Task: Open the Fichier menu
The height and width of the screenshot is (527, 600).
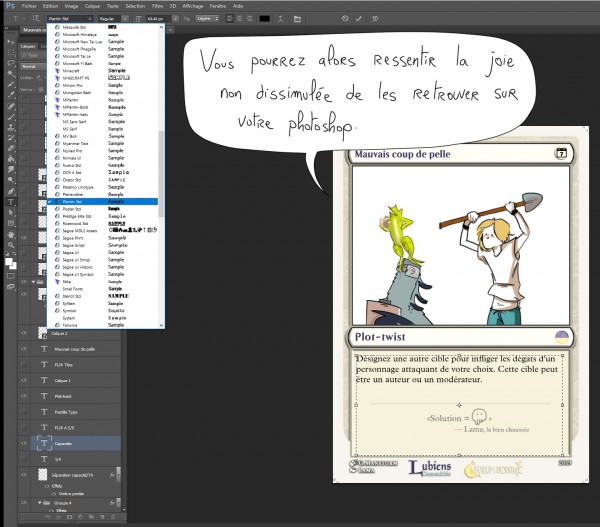Action: (x=29, y=6)
